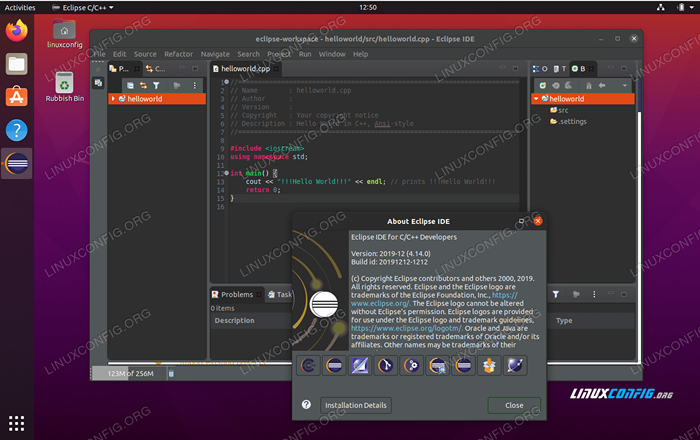
Task: Open the Refactor menu
Action: tap(179, 54)
